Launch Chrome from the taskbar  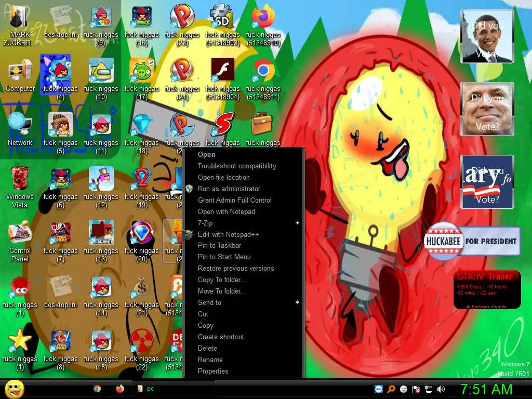[x=97, y=389]
